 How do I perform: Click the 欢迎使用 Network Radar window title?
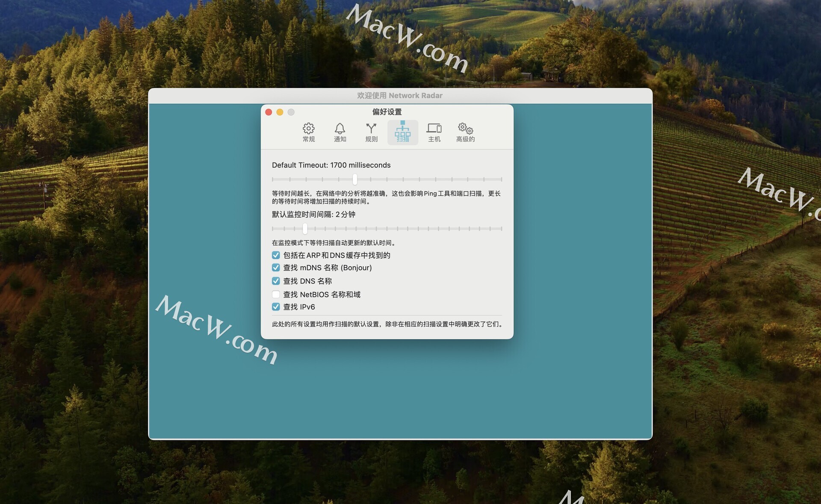400,96
